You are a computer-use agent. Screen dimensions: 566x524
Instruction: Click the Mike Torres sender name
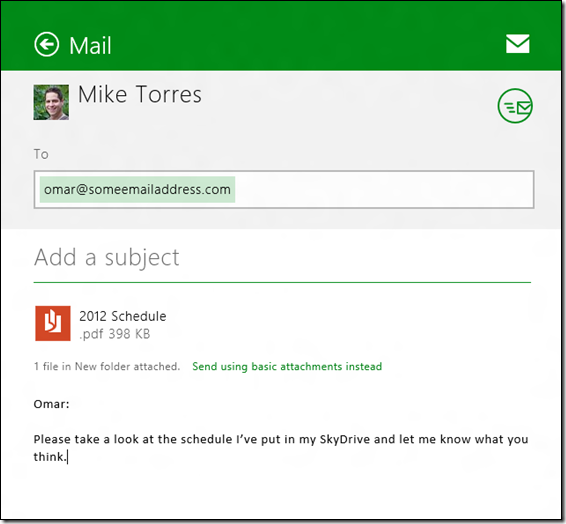coord(140,95)
